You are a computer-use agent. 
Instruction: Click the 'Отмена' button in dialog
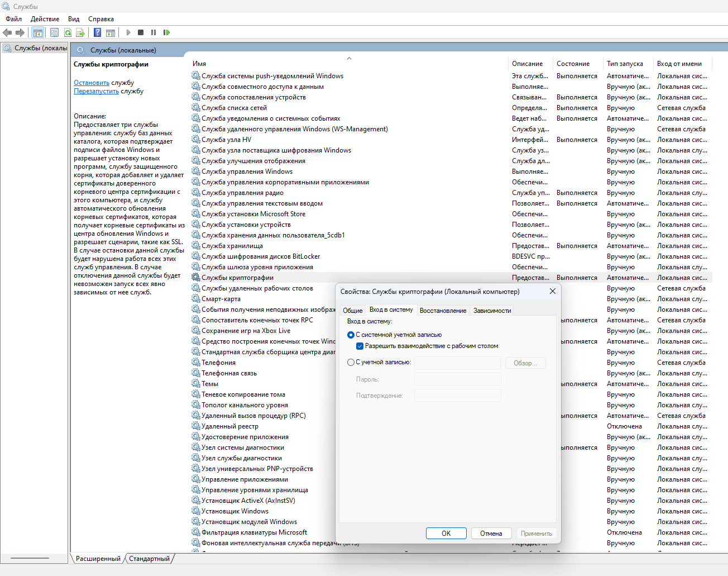pos(491,534)
